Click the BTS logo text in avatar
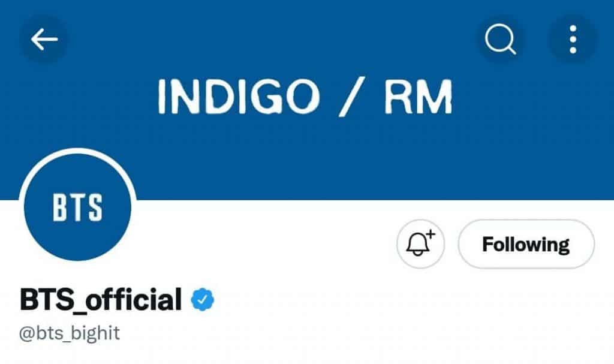Screen dimensions: 614x364 [x=77, y=207]
